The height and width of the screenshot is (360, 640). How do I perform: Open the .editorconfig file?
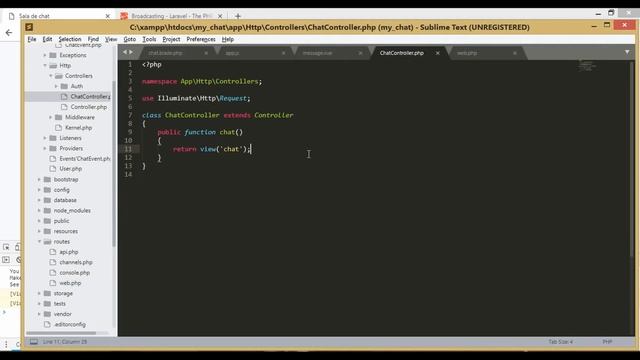70,324
